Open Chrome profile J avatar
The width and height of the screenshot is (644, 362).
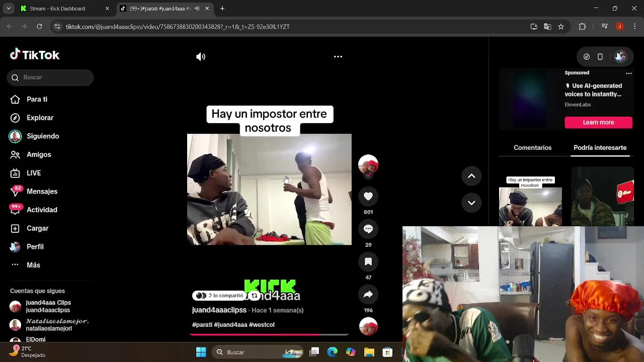point(619,27)
